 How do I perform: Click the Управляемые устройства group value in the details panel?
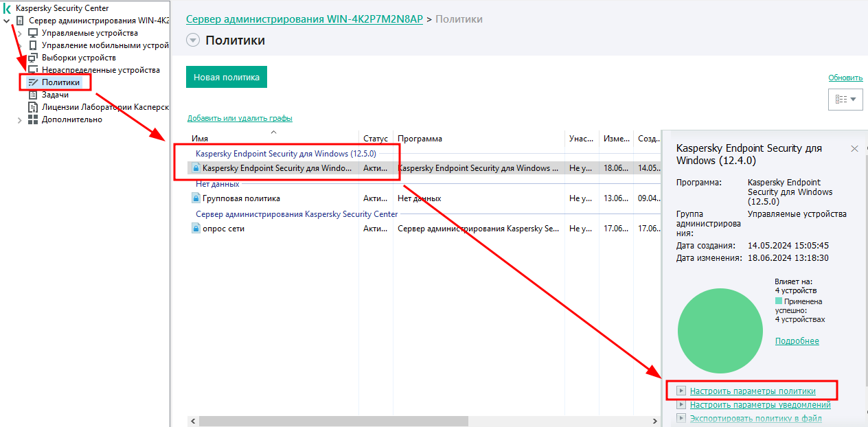coord(797,214)
